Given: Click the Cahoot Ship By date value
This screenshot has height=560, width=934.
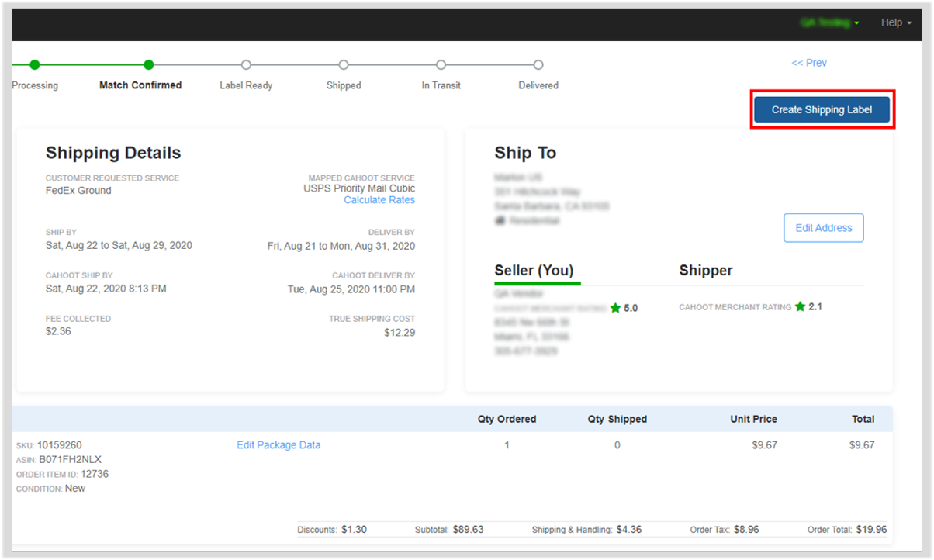Looking at the screenshot, I should [106, 289].
